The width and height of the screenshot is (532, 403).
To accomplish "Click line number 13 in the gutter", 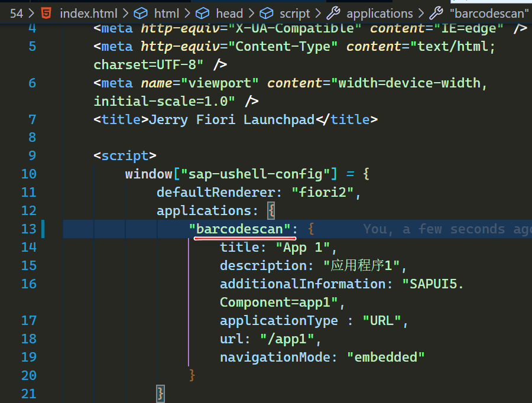I will [29, 229].
